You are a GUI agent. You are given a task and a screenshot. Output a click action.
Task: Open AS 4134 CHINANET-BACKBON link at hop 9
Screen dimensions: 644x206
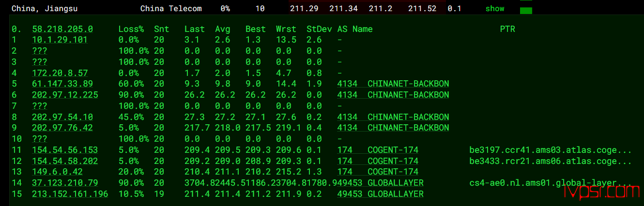(x=393, y=128)
